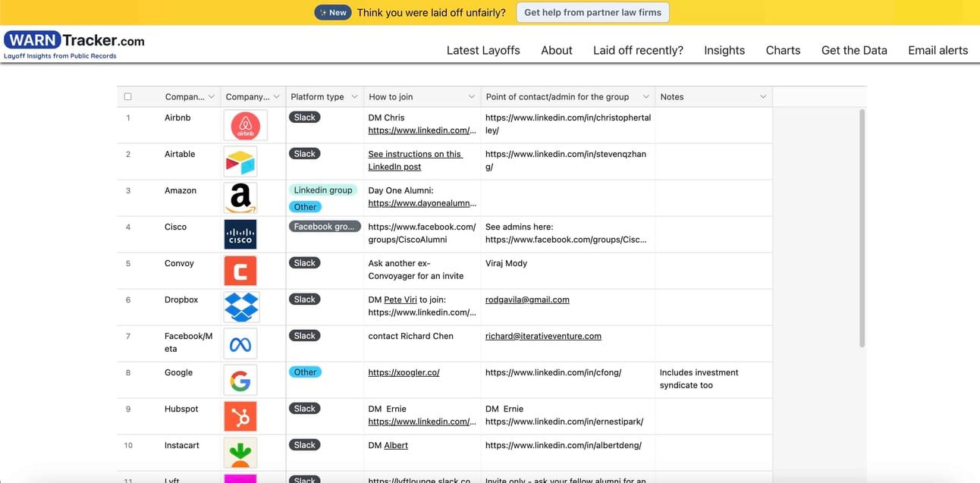Screen dimensions: 980x483
Task: Select Get the Data in navigation
Action: [x=854, y=50]
